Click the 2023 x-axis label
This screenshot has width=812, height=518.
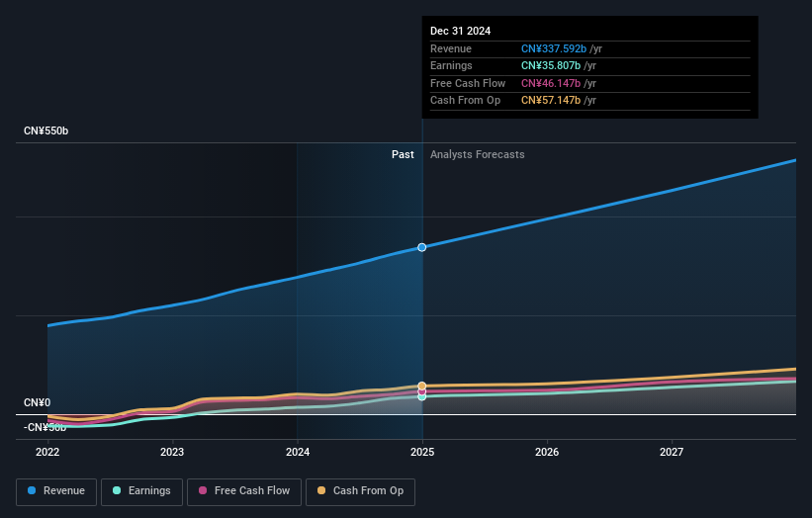click(172, 452)
